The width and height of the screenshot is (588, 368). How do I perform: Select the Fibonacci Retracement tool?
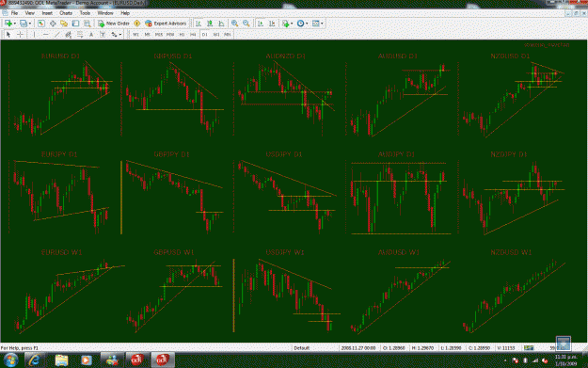(x=80, y=35)
